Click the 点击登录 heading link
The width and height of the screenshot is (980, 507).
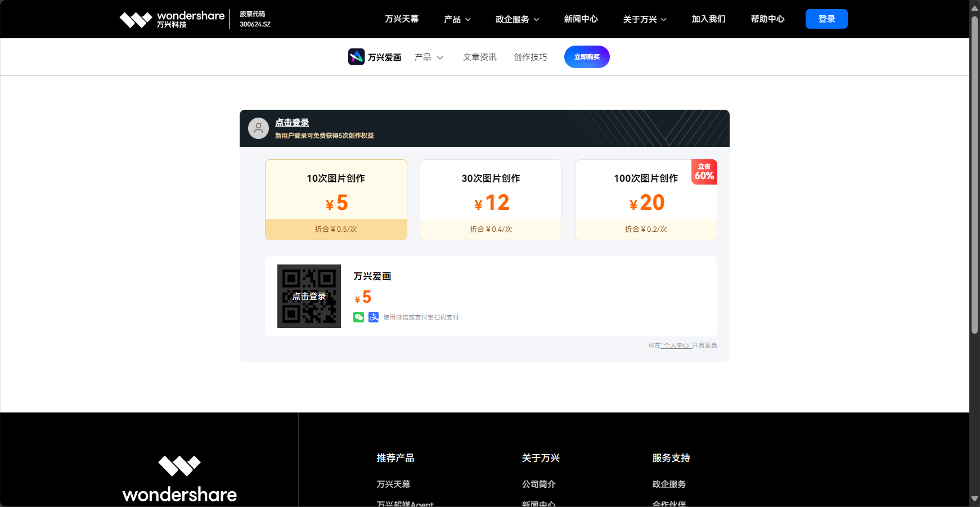point(292,123)
